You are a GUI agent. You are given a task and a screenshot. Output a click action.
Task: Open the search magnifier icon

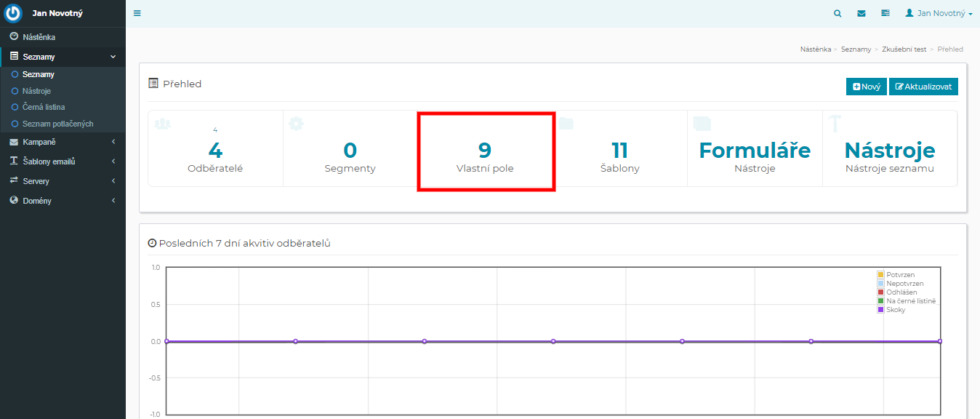click(838, 13)
